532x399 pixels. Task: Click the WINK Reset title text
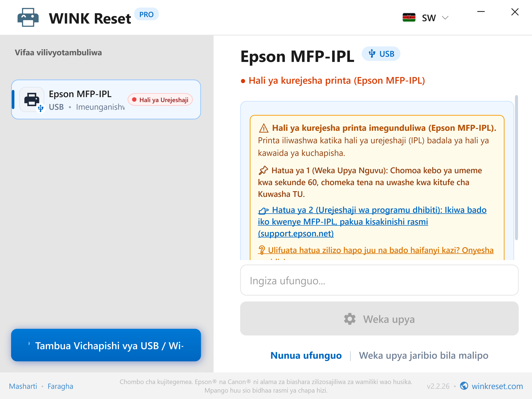(x=90, y=19)
